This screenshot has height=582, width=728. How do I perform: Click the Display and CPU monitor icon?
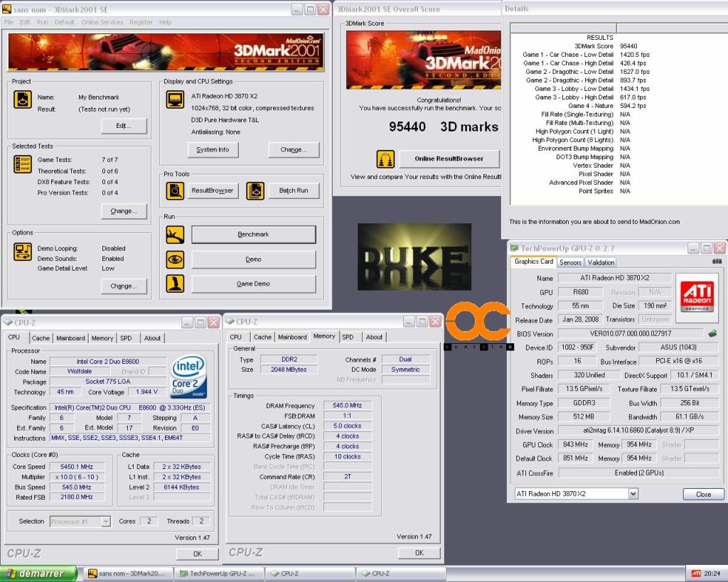point(175,99)
